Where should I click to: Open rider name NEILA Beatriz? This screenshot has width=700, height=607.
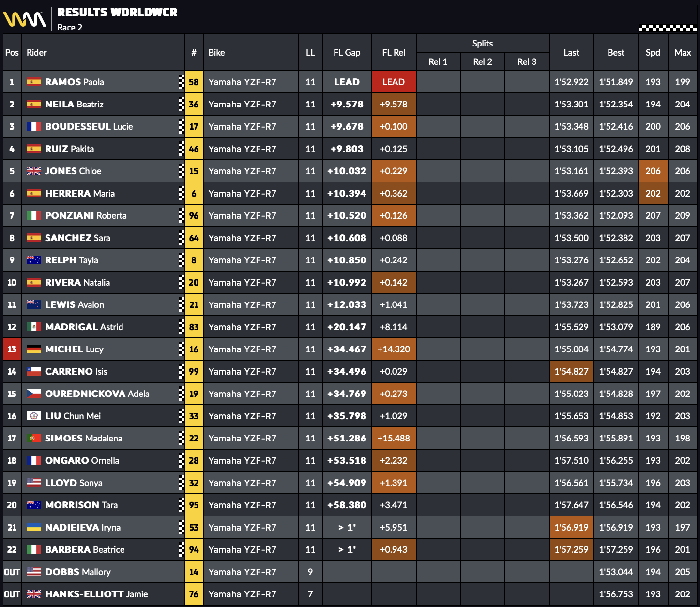pyautogui.click(x=74, y=104)
